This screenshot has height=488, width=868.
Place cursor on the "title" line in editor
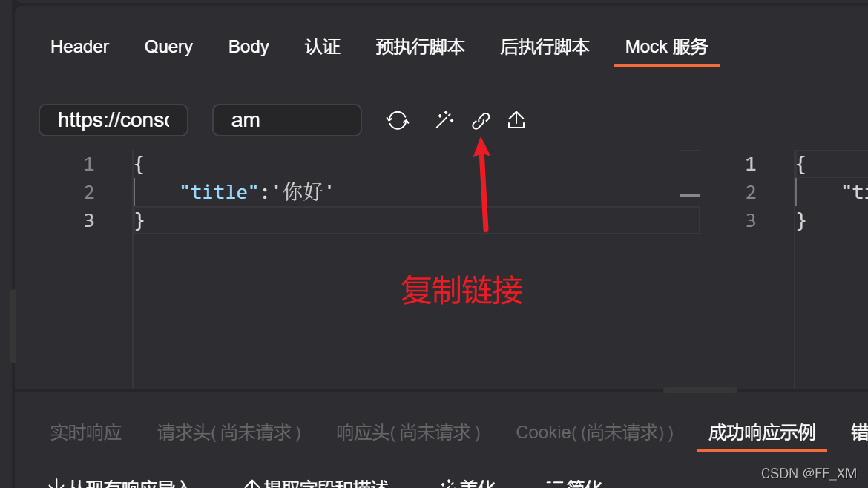(x=406, y=192)
